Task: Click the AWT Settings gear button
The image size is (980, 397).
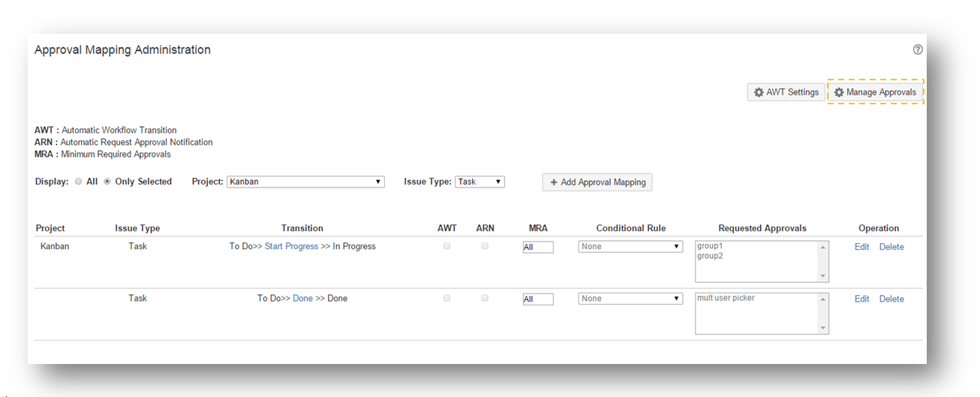Action: (786, 92)
